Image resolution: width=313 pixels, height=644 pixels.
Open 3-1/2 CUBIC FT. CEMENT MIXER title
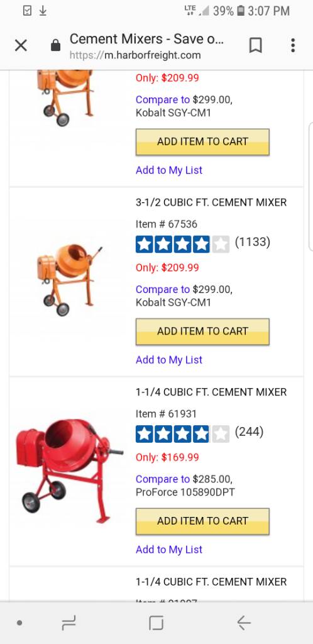pos(211,203)
